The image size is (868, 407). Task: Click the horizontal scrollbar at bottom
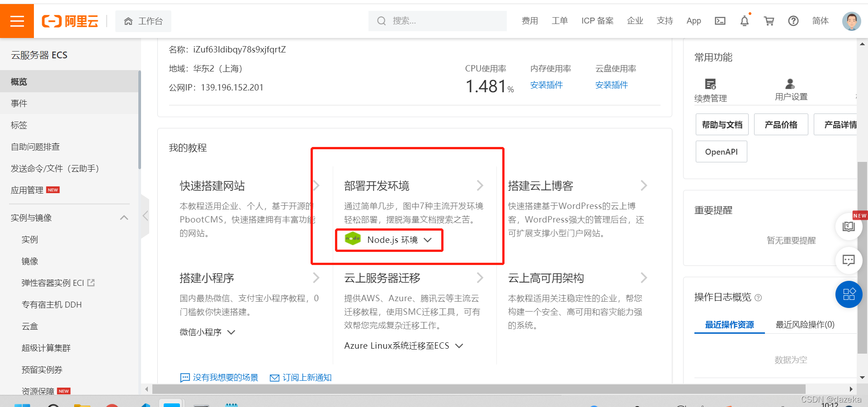479,389
